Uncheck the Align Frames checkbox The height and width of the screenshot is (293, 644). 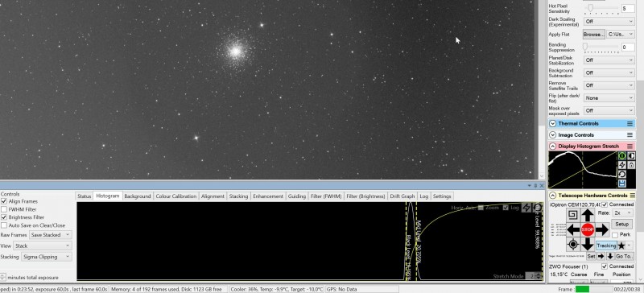tap(4, 201)
